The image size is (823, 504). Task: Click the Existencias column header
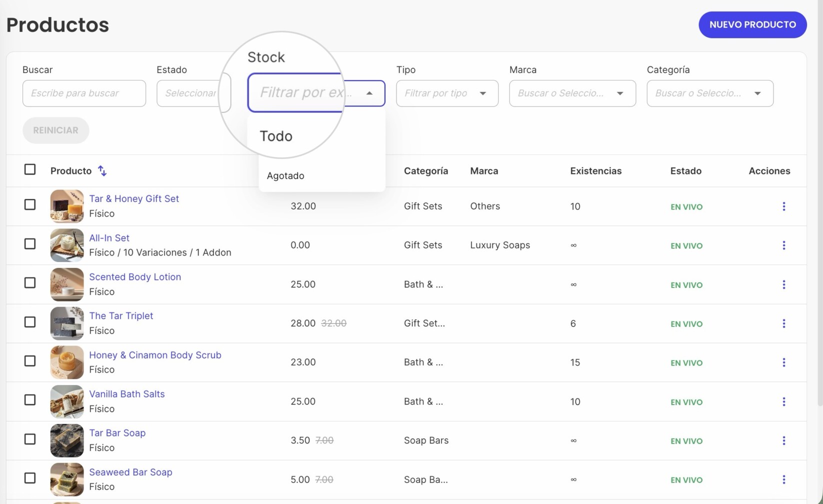[x=595, y=171]
